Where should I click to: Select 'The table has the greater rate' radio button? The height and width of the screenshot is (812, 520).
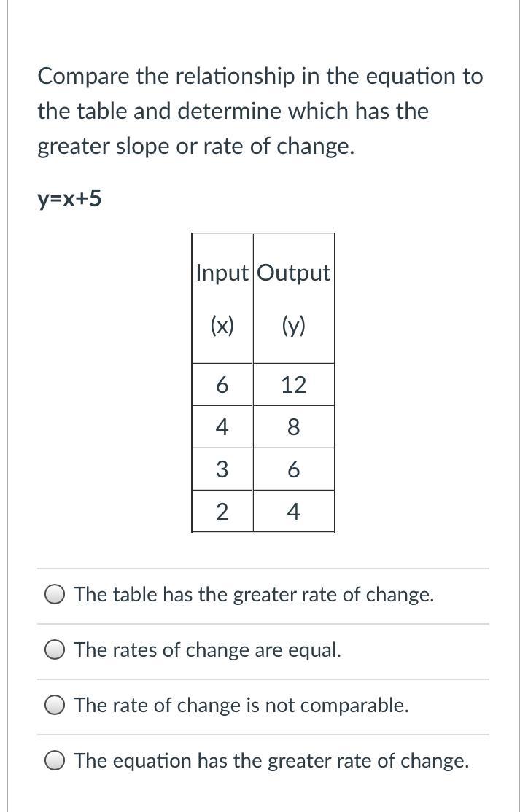pyautogui.click(x=55, y=595)
